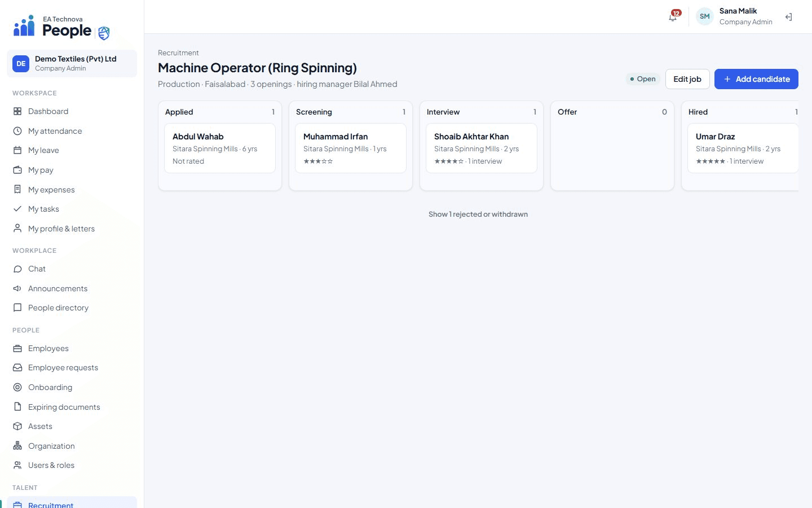Click the Expiring documents file icon

coord(17,407)
